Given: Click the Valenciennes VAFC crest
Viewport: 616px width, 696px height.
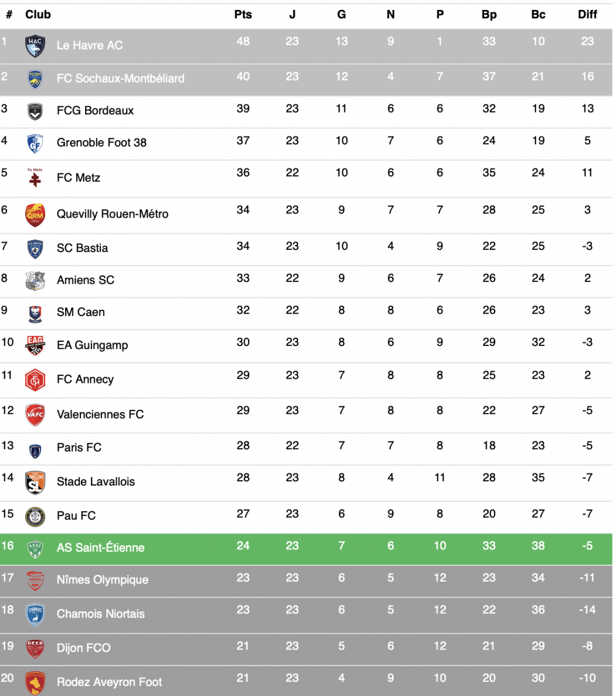Looking at the screenshot, I should click(x=35, y=415).
